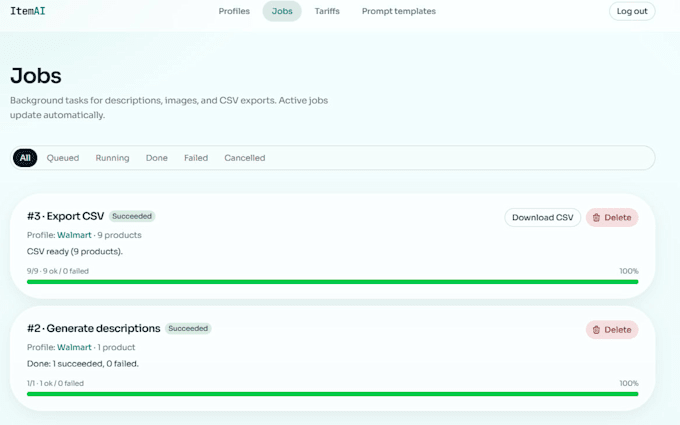Select the Jobs nav item
Image resolution: width=680 pixels, height=425 pixels.
(282, 11)
